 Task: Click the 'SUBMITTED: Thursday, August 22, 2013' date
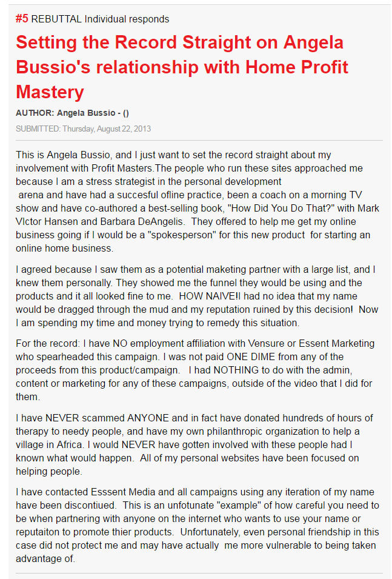coord(84,129)
